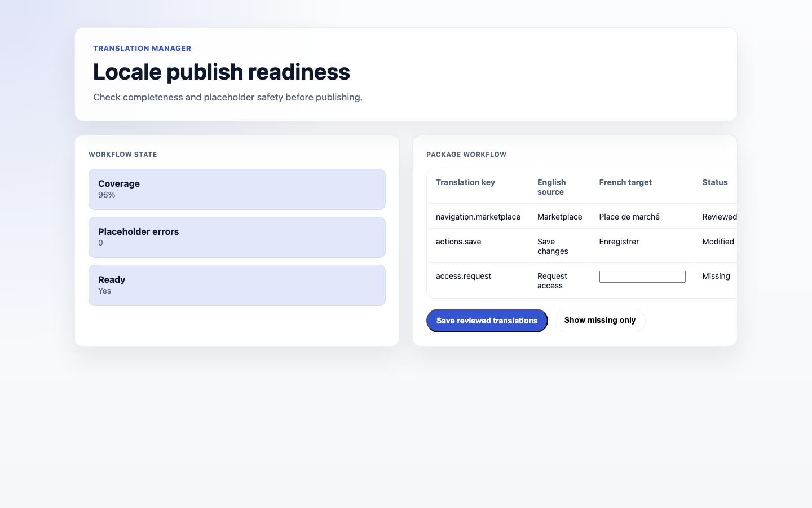Click the navigation.marketplace key cell
Screen dimensions: 812x508
pyautogui.click(x=478, y=217)
